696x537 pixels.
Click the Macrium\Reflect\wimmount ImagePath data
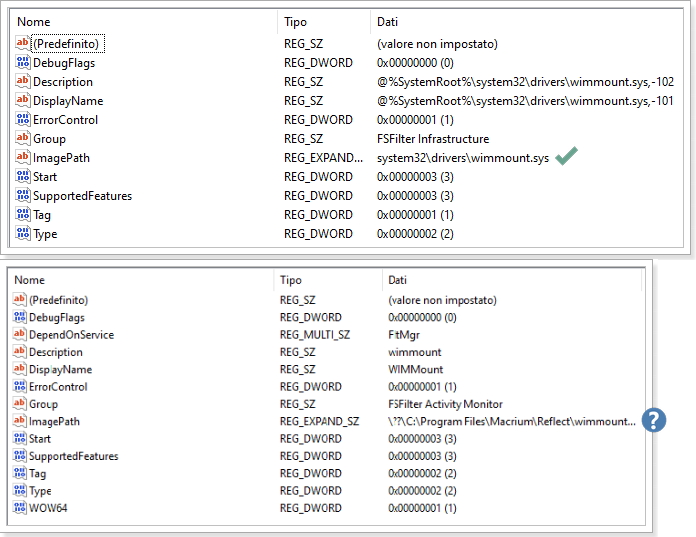(x=512, y=421)
